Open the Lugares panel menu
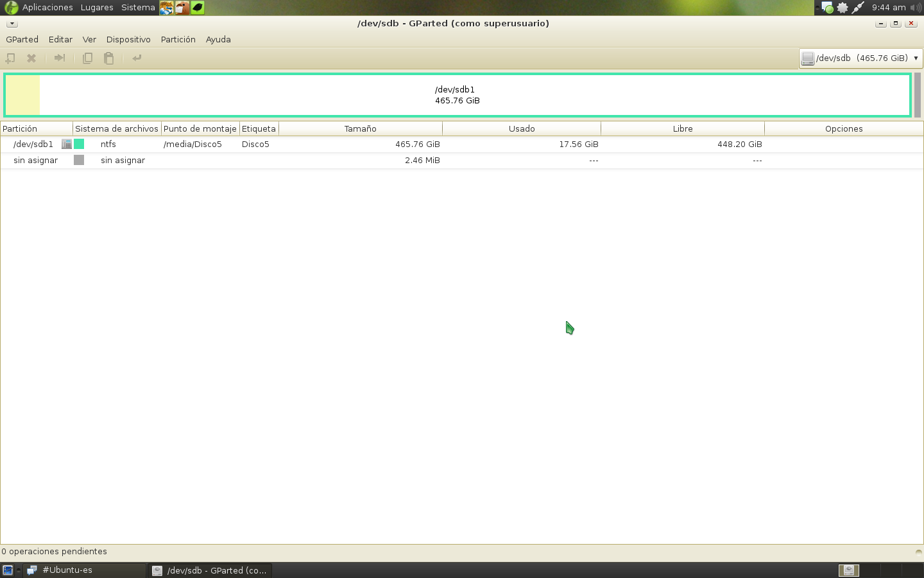The height and width of the screenshot is (578, 924). tap(97, 8)
